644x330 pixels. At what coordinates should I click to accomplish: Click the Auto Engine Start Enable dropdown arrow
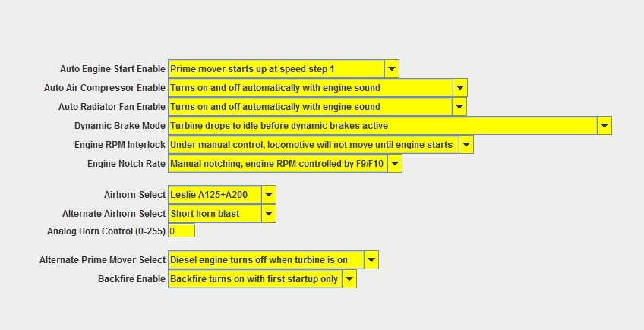click(x=392, y=69)
